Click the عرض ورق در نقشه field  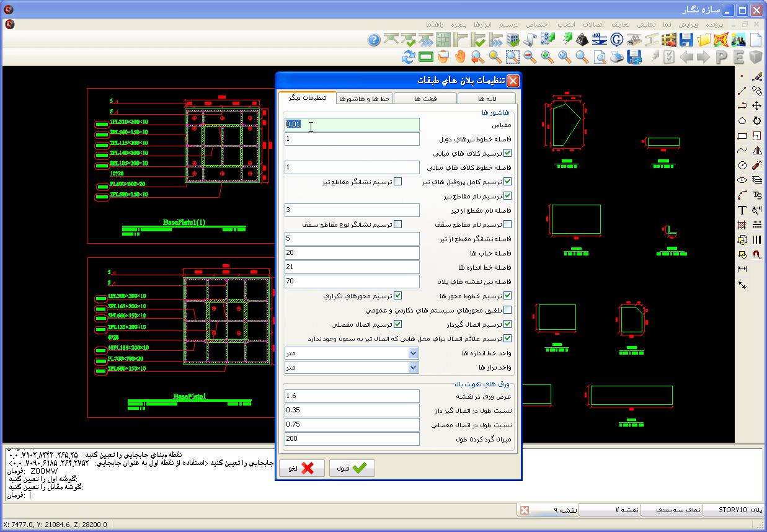click(x=352, y=396)
